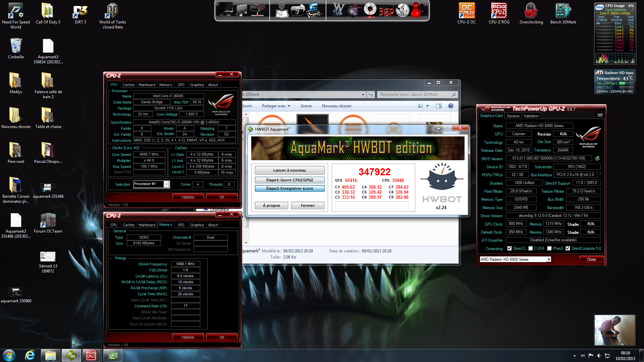Click the W Wikipedia icon in top dock
This screenshot has height=362, width=644.
338,9
